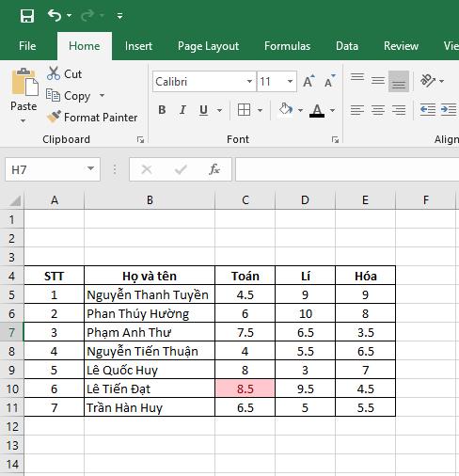This screenshot has width=459, height=476.
Task: Click the Cancel X formula bar icon
Action: [x=147, y=169]
